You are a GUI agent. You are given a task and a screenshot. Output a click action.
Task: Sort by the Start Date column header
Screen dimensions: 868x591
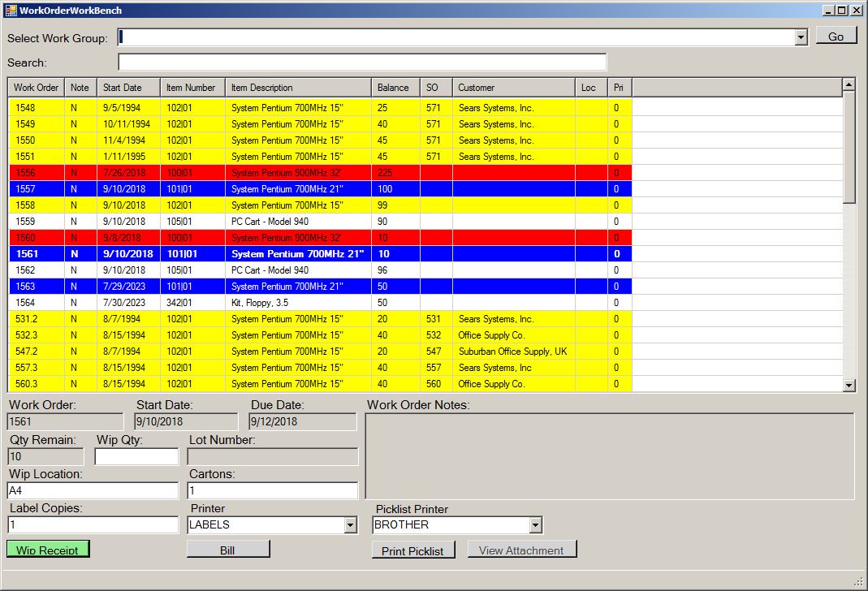(x=127, y=88)
